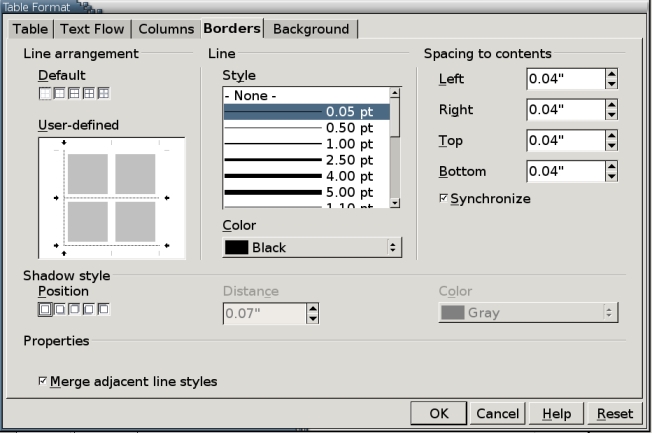Image resolution: width=652 pixels, height=433 pixels.
Task: Switch to the Background tab
Action: [x=311, y=29]
